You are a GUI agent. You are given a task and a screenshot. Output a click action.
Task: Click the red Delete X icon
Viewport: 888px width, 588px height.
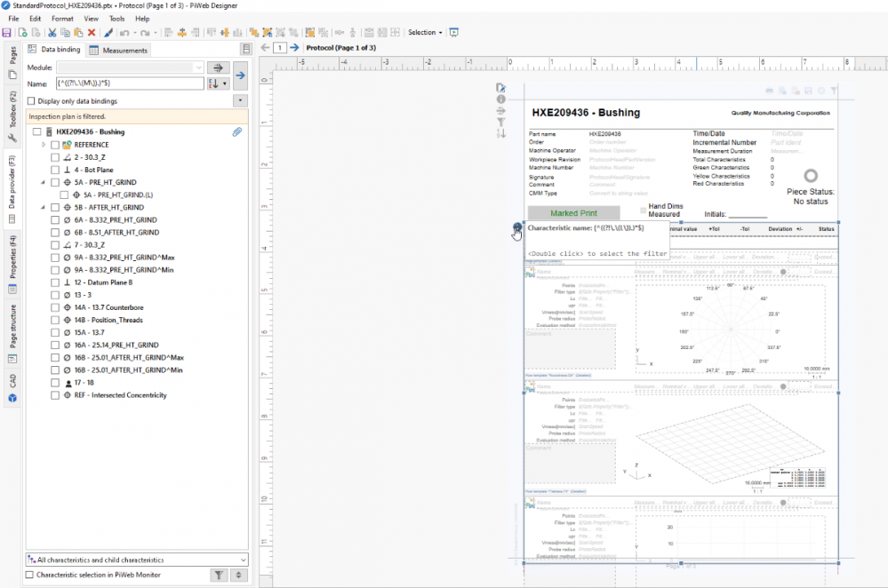92,33
